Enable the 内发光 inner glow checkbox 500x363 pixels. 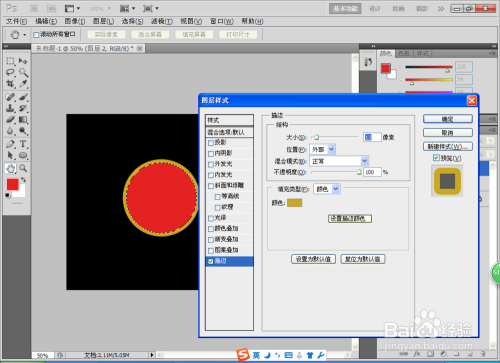point(211,175)
